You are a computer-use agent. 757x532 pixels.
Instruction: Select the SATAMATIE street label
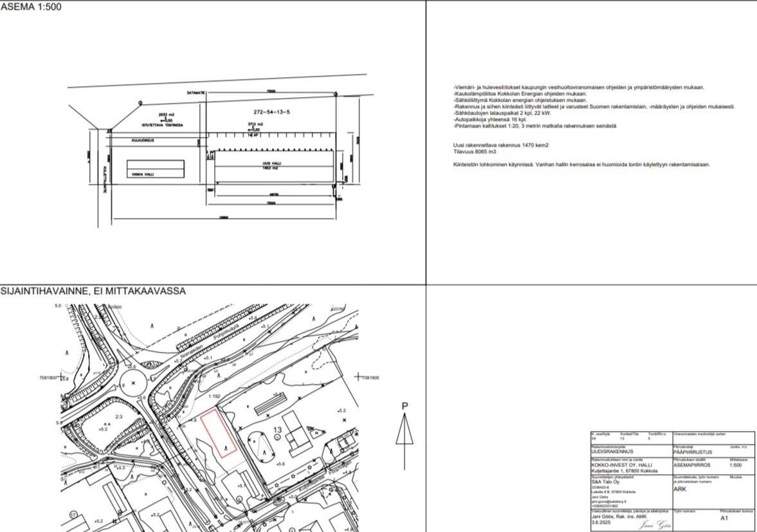coord(196,93)
